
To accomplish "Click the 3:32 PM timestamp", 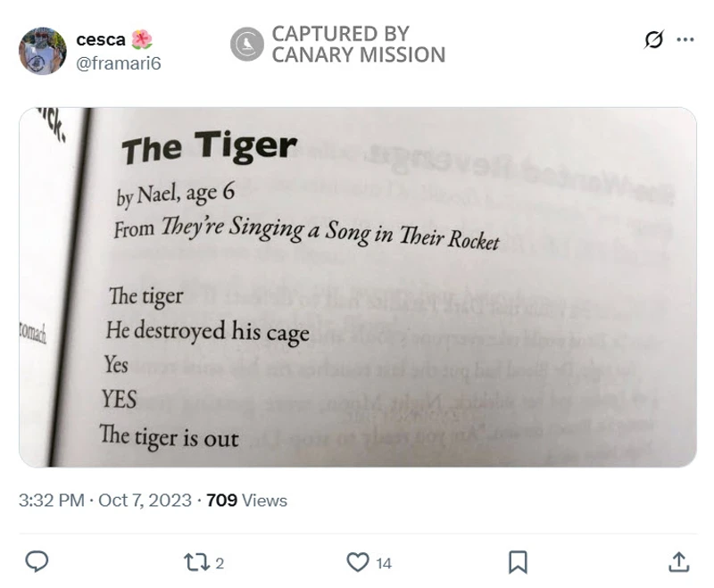I will pos(51,501).
